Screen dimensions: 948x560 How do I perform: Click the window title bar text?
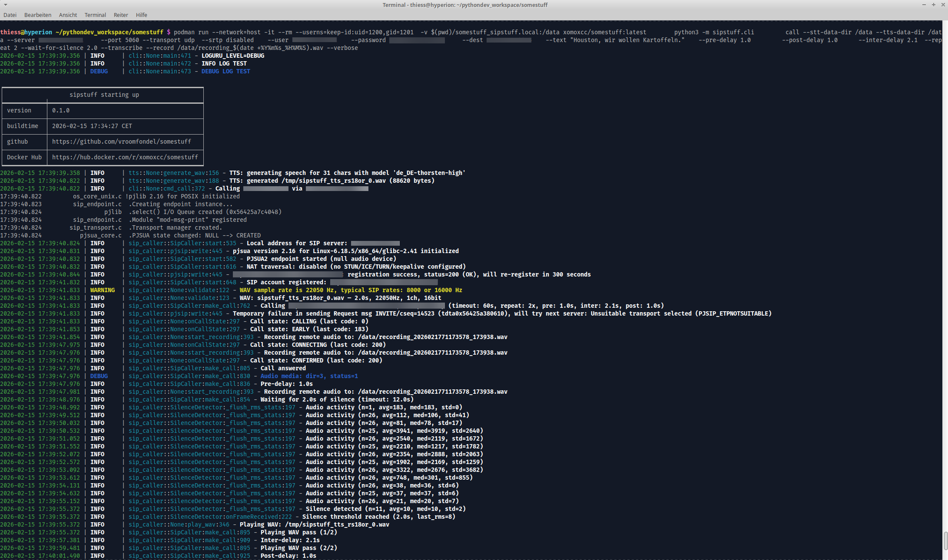click(465, 5)
